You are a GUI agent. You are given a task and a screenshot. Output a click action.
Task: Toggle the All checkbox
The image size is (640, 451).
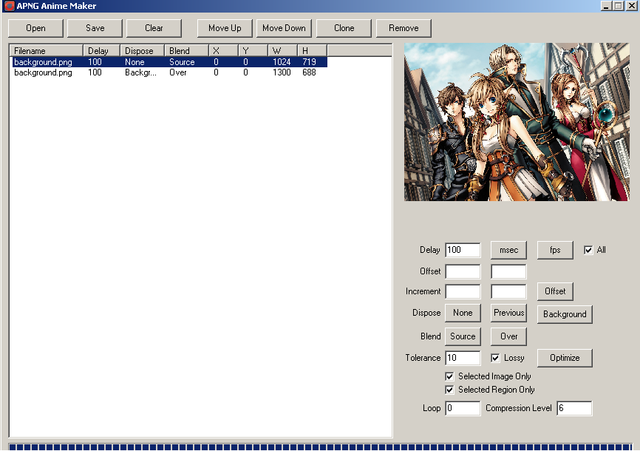[588, 250]
